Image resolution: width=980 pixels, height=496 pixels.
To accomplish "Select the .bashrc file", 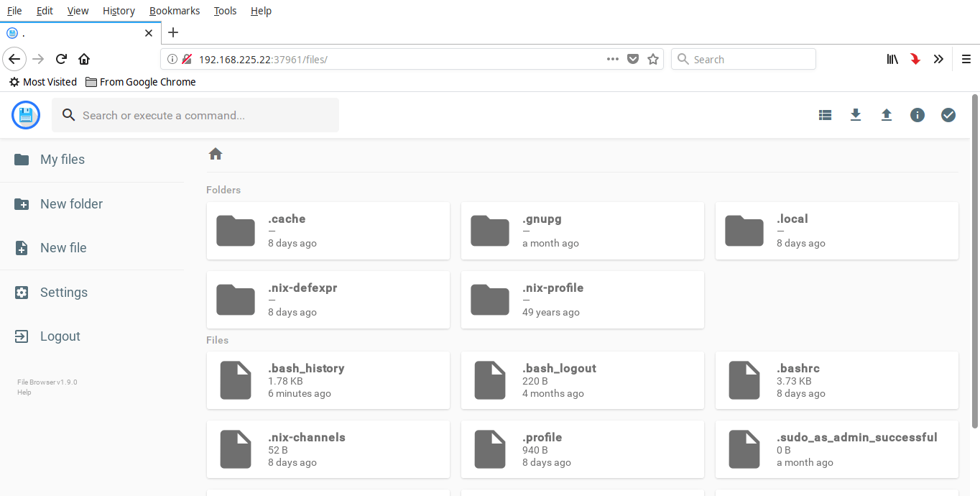I will tap(837, 380).
